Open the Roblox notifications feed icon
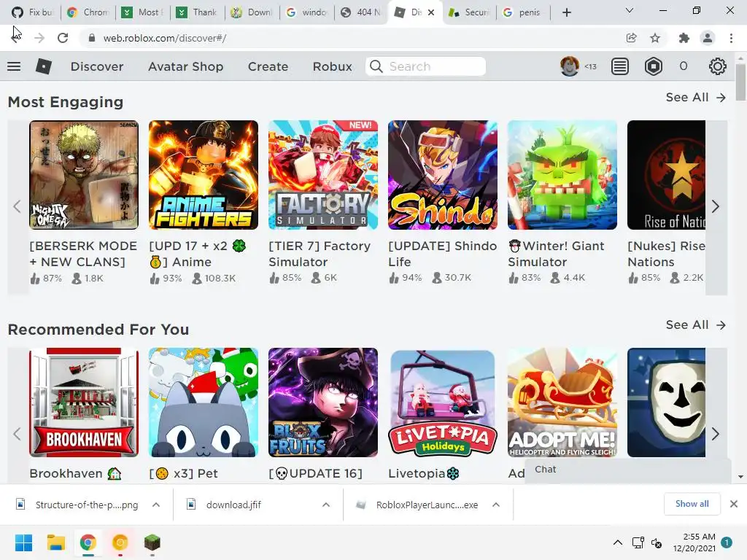The width and height of the screenshot is (747, 560). click(620, 66)
